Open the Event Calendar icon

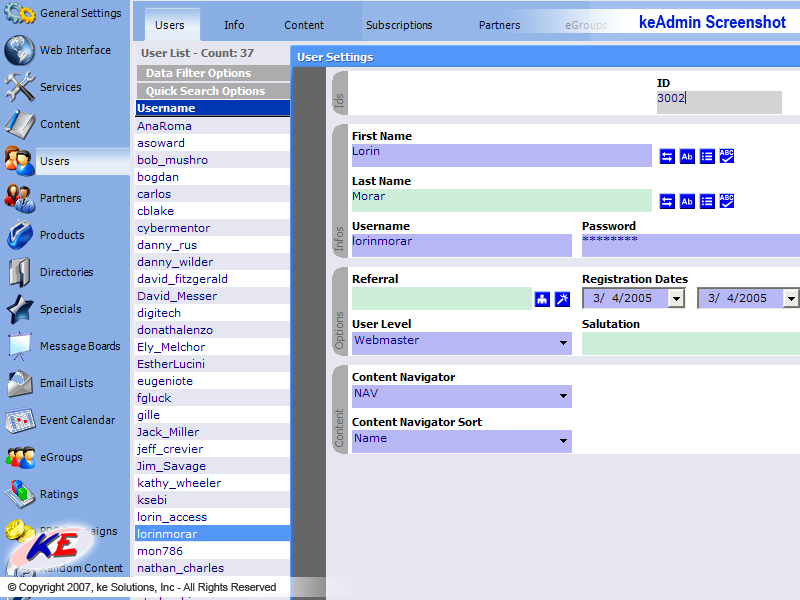pyautogui.click(x=19, y=420)
